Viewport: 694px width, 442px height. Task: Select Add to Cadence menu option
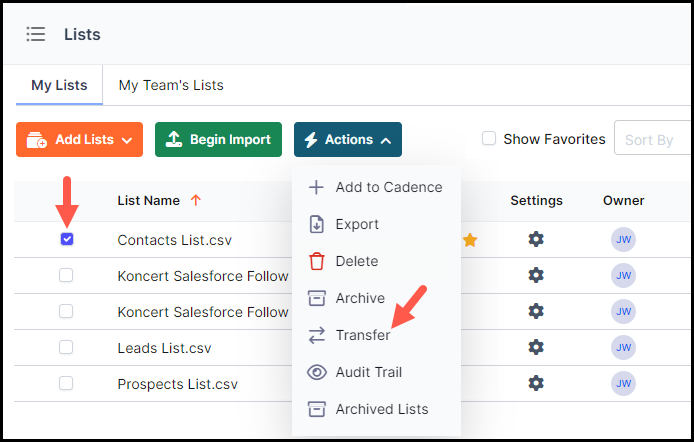click(x=375, y=187)
